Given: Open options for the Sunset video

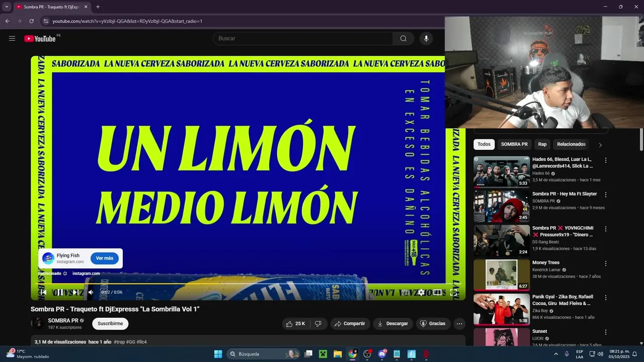Looking at the screenshot, I should [x=606, y=332].
